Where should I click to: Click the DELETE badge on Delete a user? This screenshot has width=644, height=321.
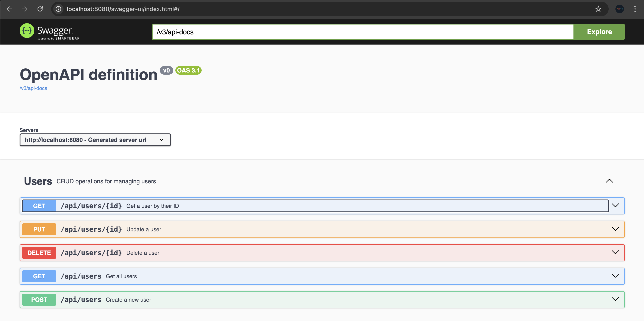click(39, 253)
